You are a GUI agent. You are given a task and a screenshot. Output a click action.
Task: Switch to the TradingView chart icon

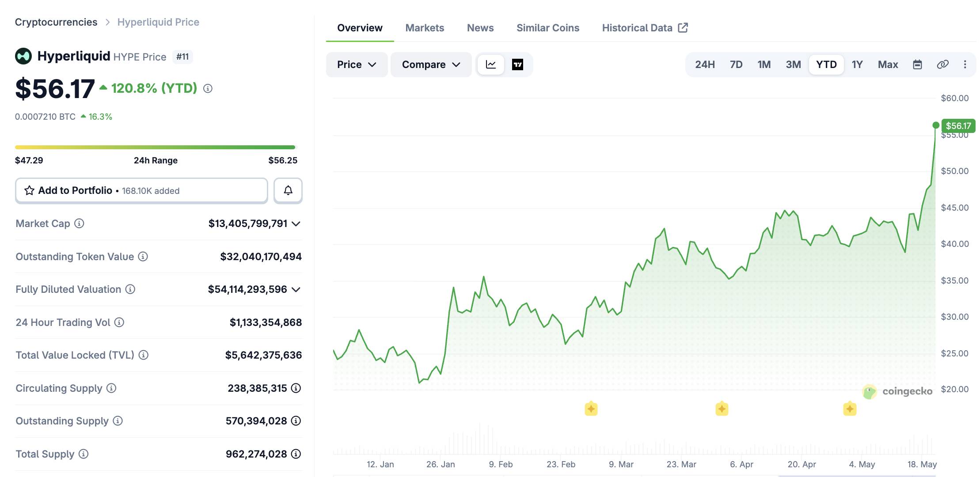point(517,64)
